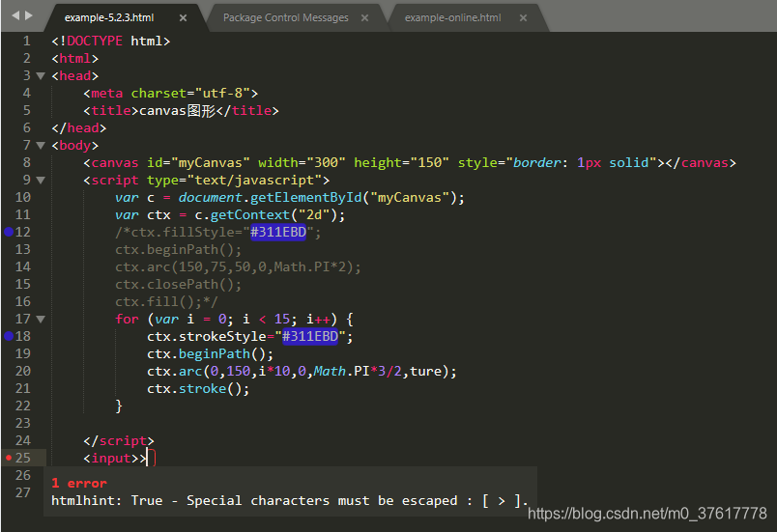Close the example-online.html tab
The image size is (777, 532).
point(523,17)
